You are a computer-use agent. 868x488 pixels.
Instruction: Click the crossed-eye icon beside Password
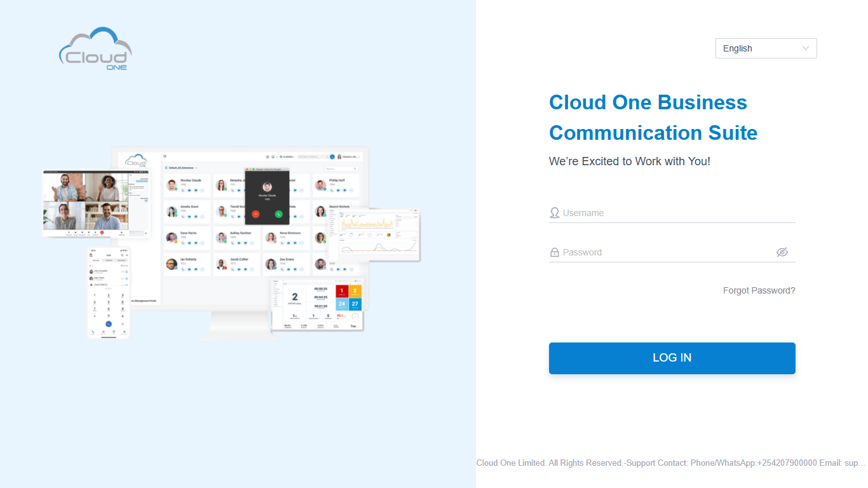tap(782, 252)
